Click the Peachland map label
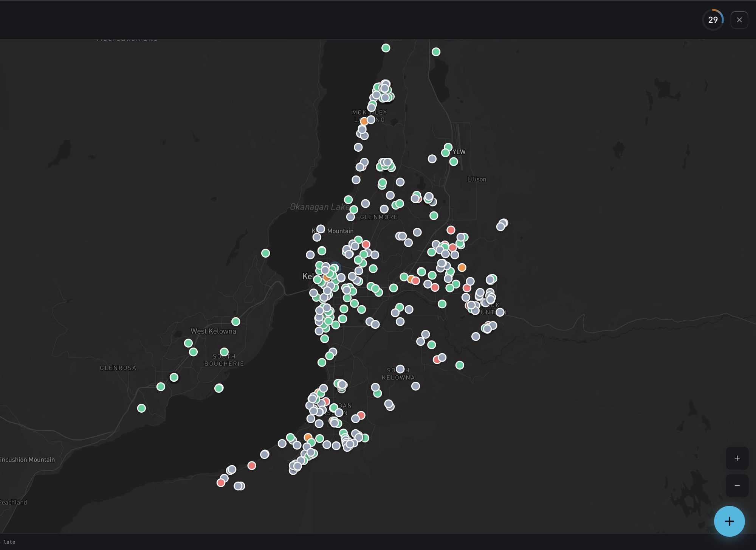The height and width of the screenshot is (550, 756). 13,502
